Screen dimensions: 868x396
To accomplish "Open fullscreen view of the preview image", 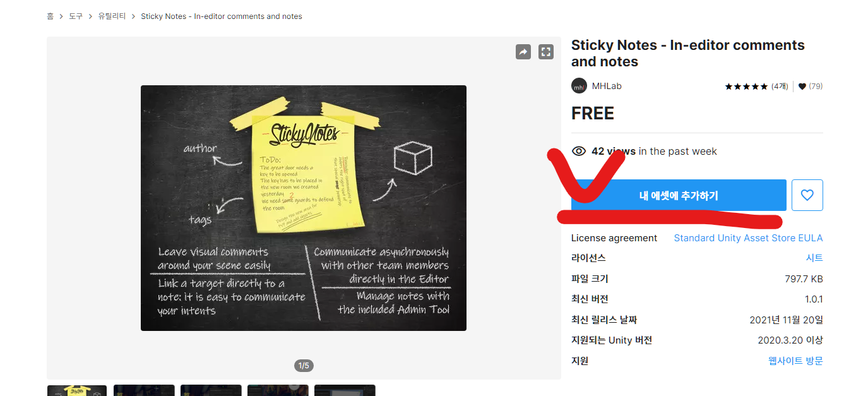I will click(546, 52).
